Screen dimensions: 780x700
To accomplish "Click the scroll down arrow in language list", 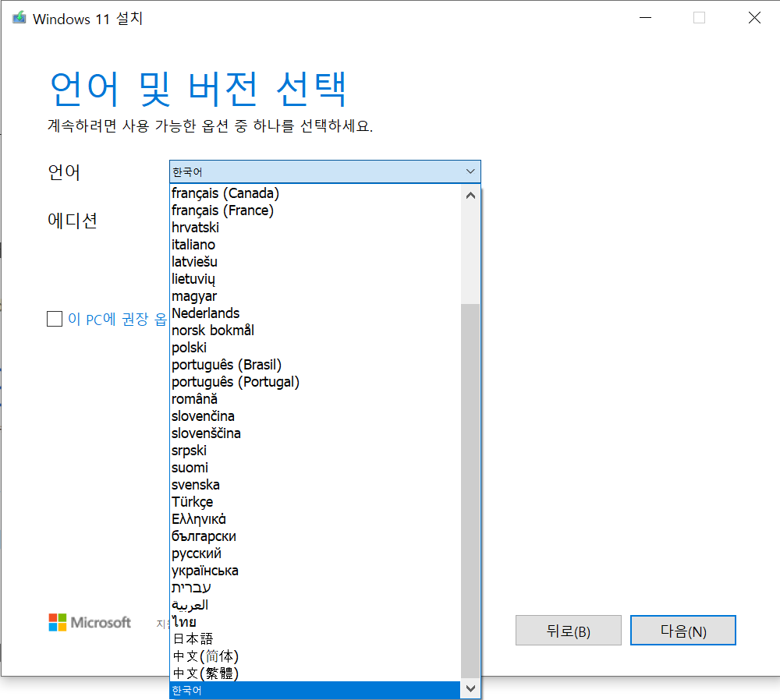I will 470,688.
